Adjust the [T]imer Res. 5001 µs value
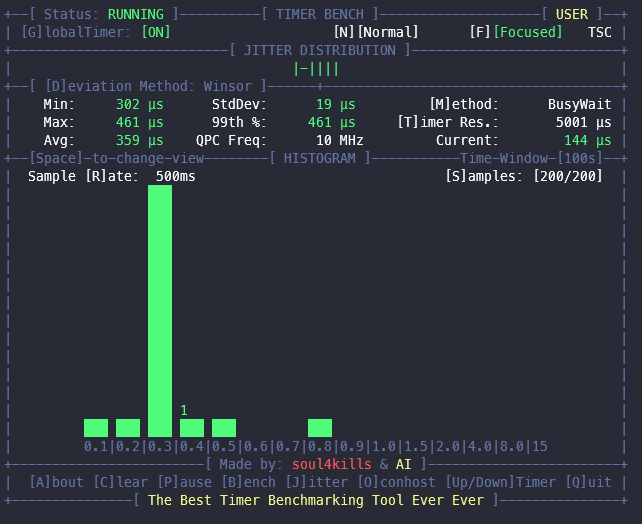Image resolution: width=642 pixels, height=524 pixels. tap(504, 122)
